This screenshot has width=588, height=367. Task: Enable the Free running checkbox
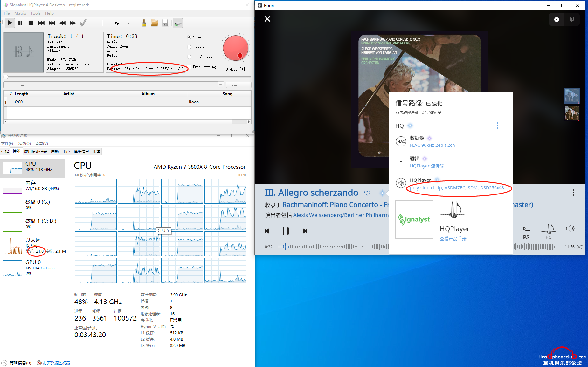[x=189, y=67]
